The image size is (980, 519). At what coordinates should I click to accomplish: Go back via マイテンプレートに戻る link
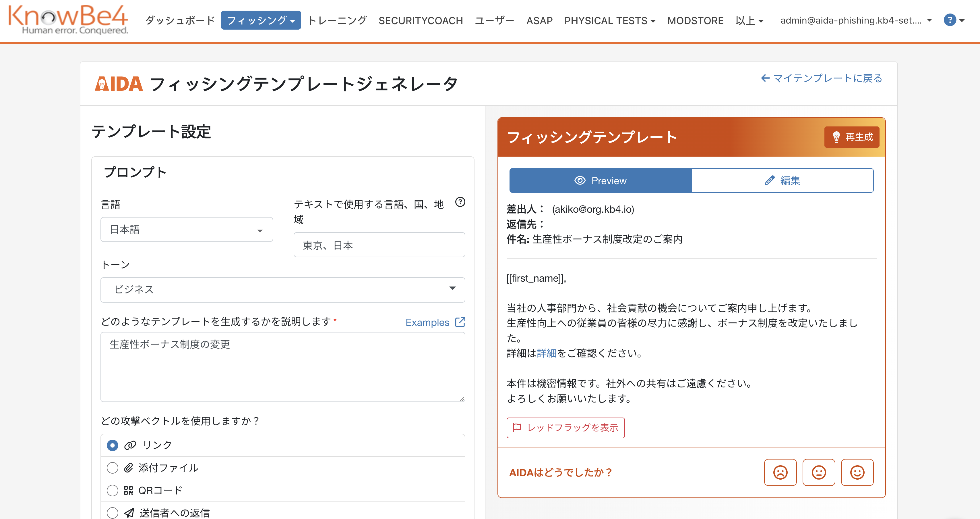pyautogui.click(x=821, y=78)
